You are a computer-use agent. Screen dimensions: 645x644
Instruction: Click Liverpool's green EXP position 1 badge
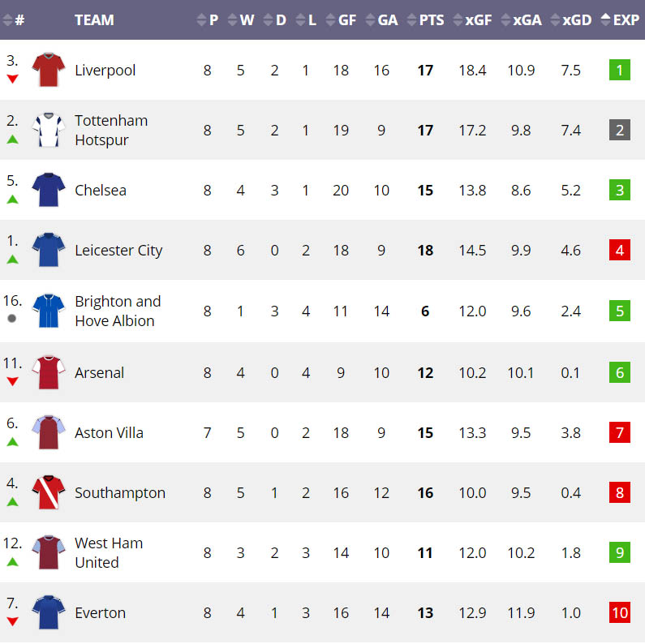pos(620,71)
